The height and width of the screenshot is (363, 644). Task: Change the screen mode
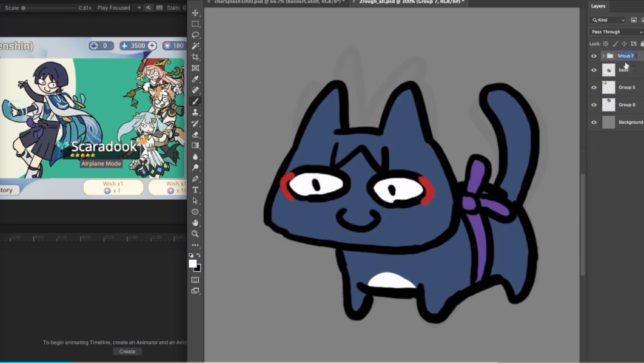(x=195, y=291)
